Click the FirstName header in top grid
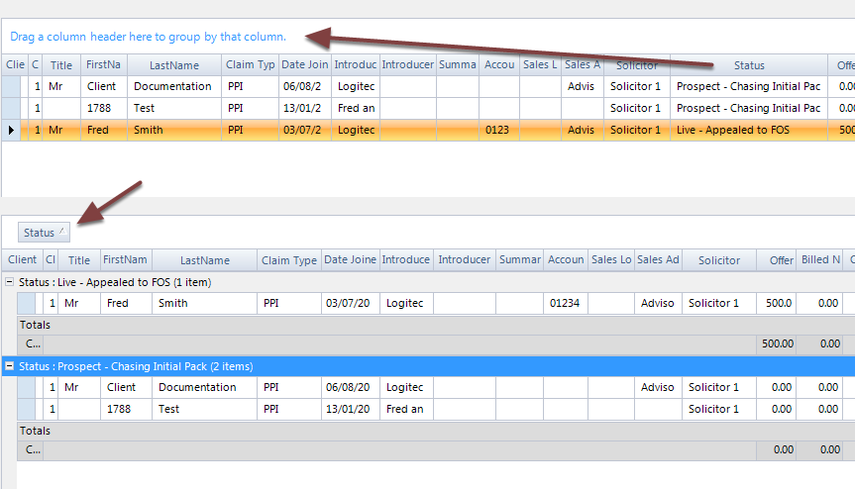 (x=104, y=65)
